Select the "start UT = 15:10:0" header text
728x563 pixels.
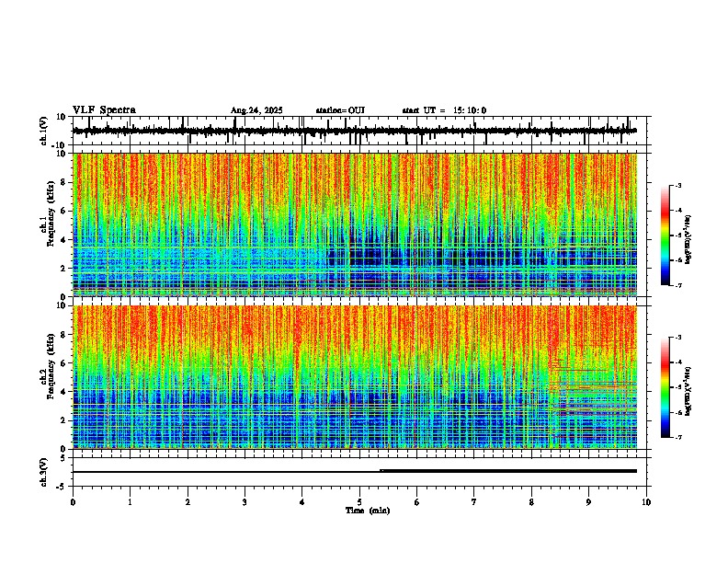[x=444, y=110]
